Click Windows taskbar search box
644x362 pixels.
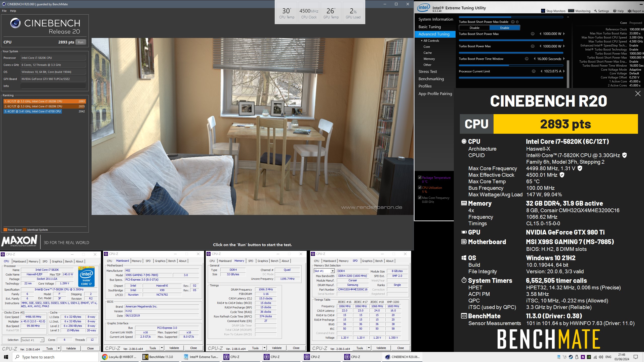click(x=55, y=357)
